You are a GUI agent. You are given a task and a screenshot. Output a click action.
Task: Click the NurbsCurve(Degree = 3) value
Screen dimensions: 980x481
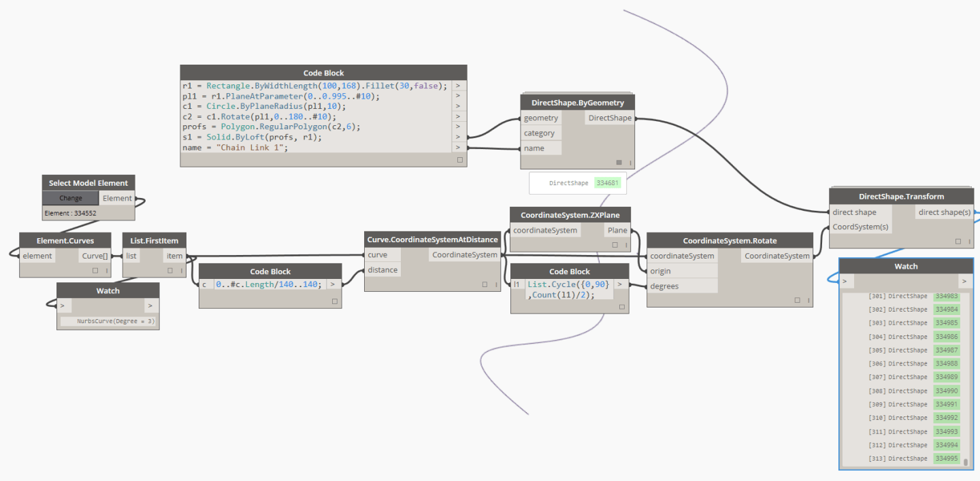(116, 320)
